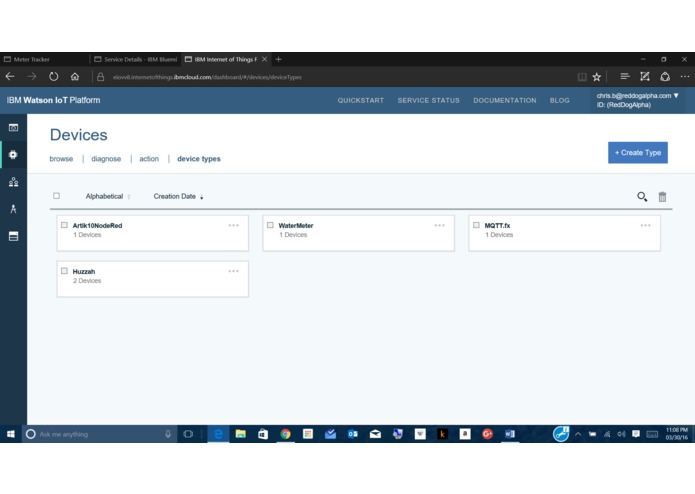Launch Chrome from taskbar

coord(285,434)
